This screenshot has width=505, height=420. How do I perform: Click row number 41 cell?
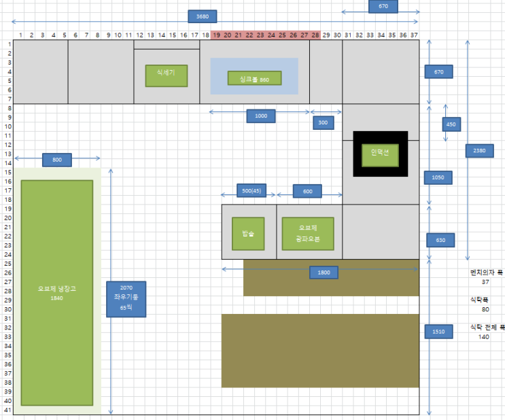tap(7, 410)
